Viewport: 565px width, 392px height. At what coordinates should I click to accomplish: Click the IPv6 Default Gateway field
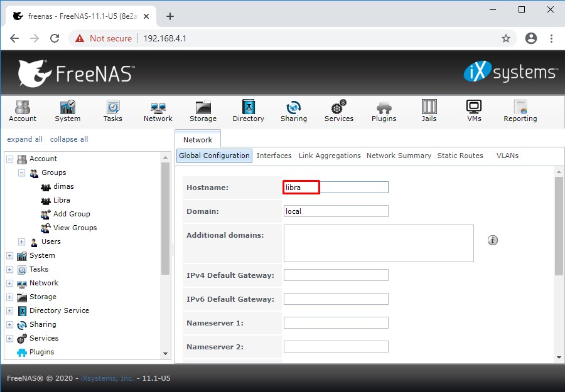(x=336, y=299)
